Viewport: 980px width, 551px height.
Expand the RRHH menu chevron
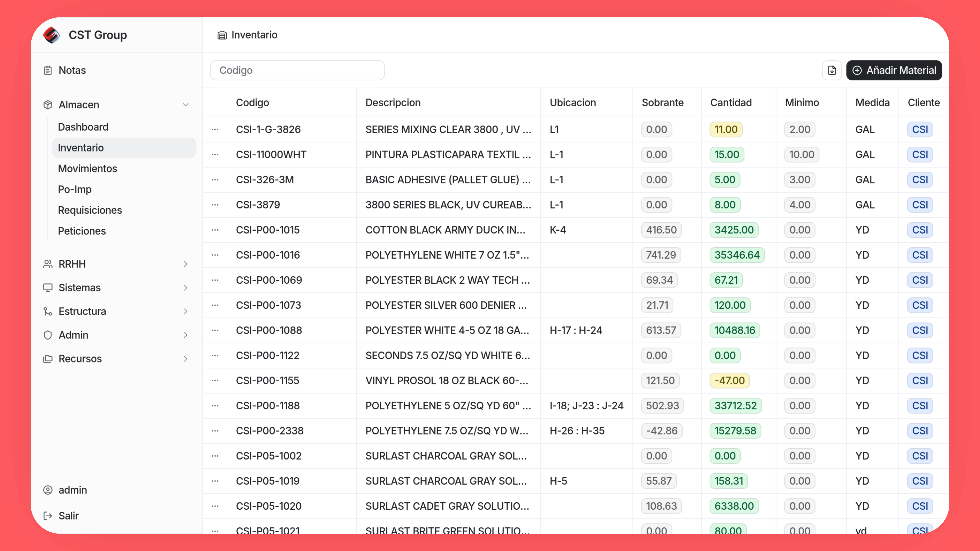tap(185, 264)
